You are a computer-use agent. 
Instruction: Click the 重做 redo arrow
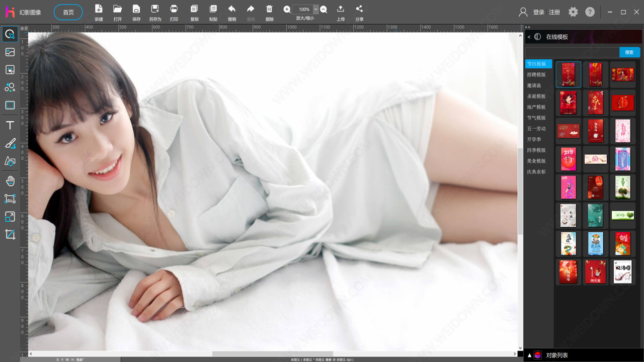[x=251, y=9]
